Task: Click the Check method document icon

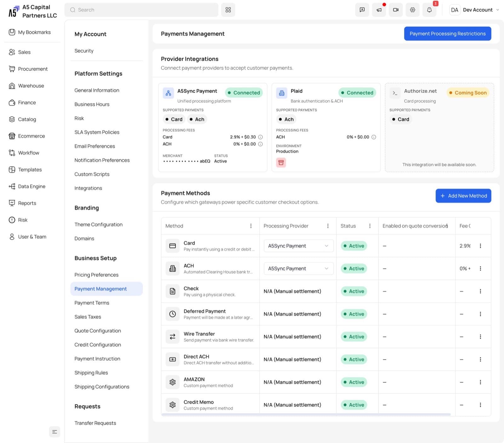Action: [x=172, y=291]
